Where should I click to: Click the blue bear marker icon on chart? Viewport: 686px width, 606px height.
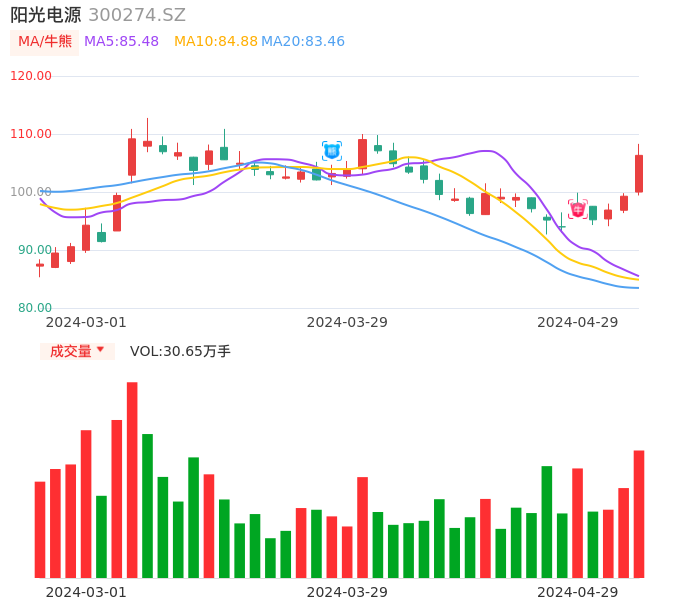click(332, 151)
